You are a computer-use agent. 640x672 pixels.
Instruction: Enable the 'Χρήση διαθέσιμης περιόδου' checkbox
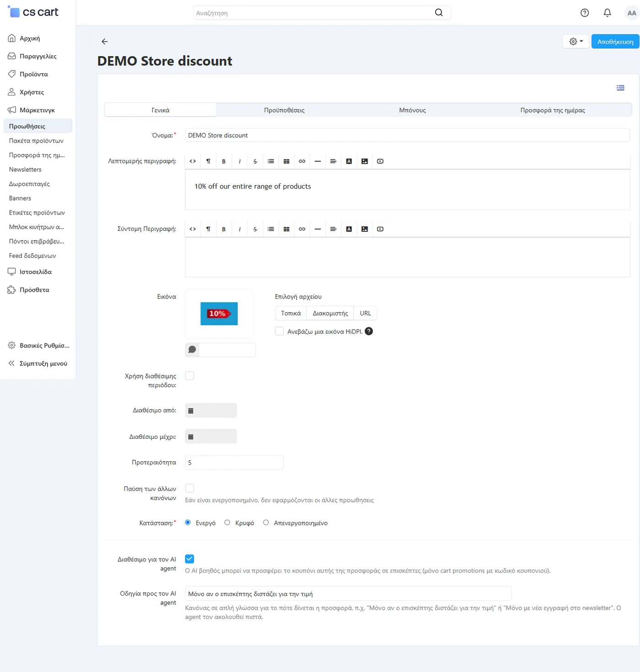tap(190, 376)
